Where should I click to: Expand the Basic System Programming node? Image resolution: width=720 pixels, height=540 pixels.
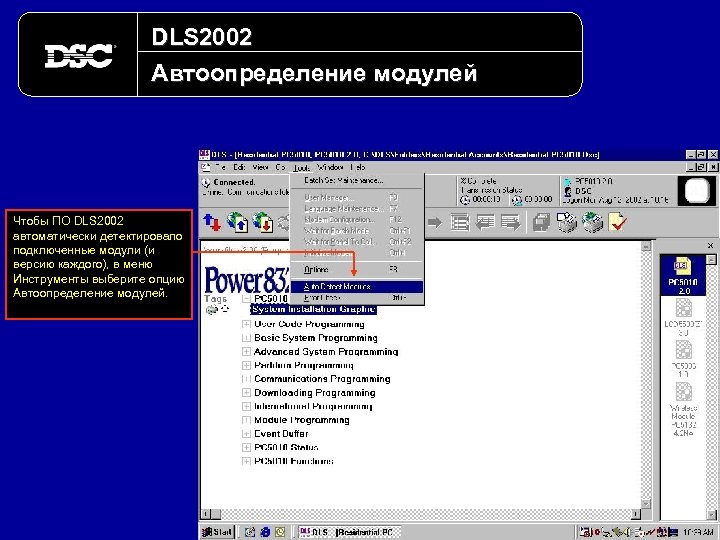(x=247, y=338)
